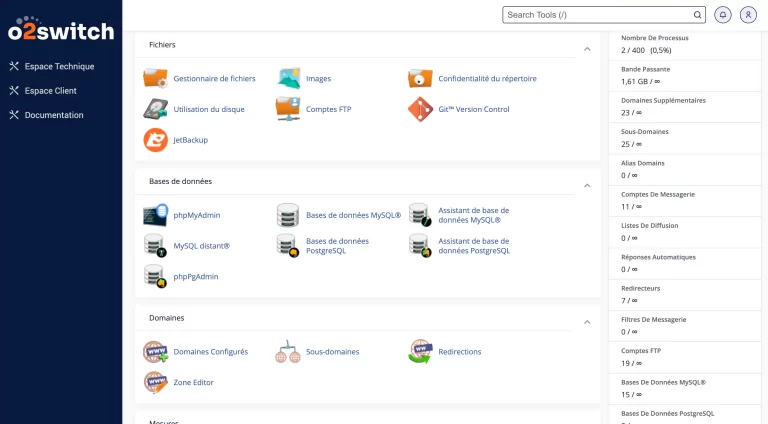
Task: Open the phpMyAdmin icon
Action: click(155, 215)
